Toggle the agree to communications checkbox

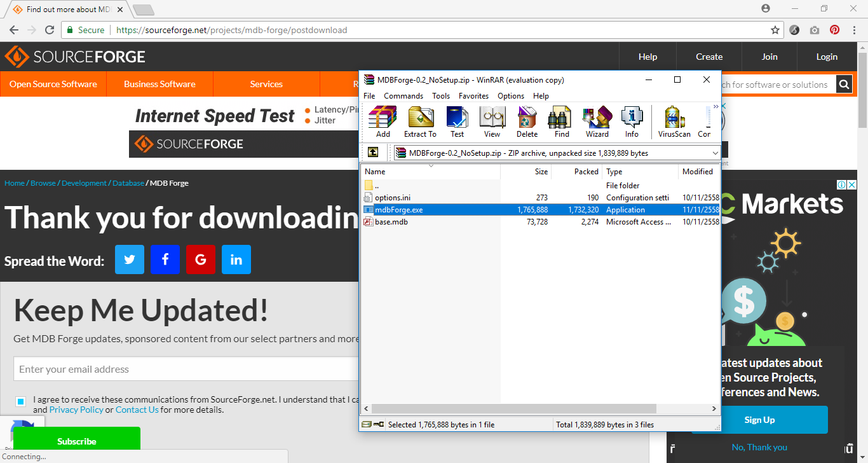click(21, 401)
